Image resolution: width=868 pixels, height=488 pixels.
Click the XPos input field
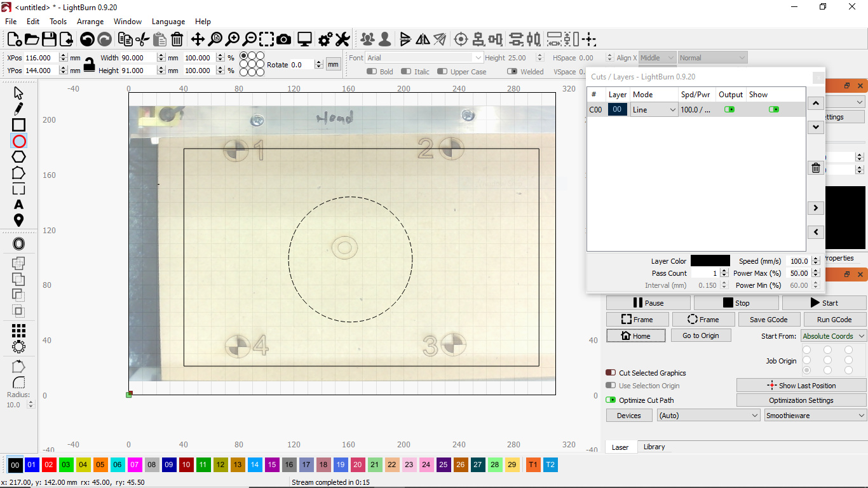(x=45, y=58)
